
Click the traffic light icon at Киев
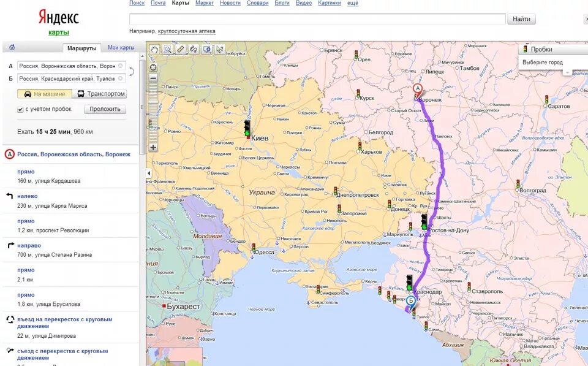247,128
